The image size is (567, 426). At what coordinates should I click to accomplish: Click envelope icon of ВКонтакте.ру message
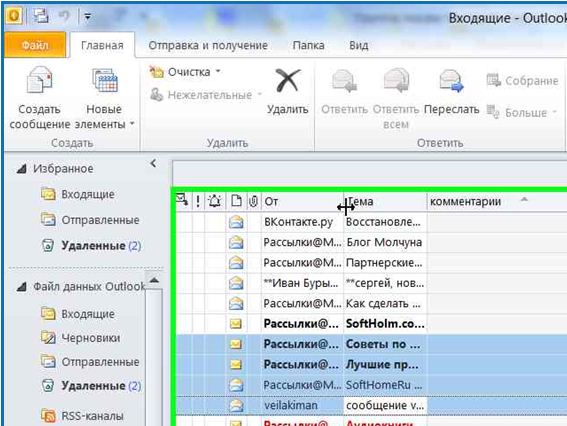point(236,222)
